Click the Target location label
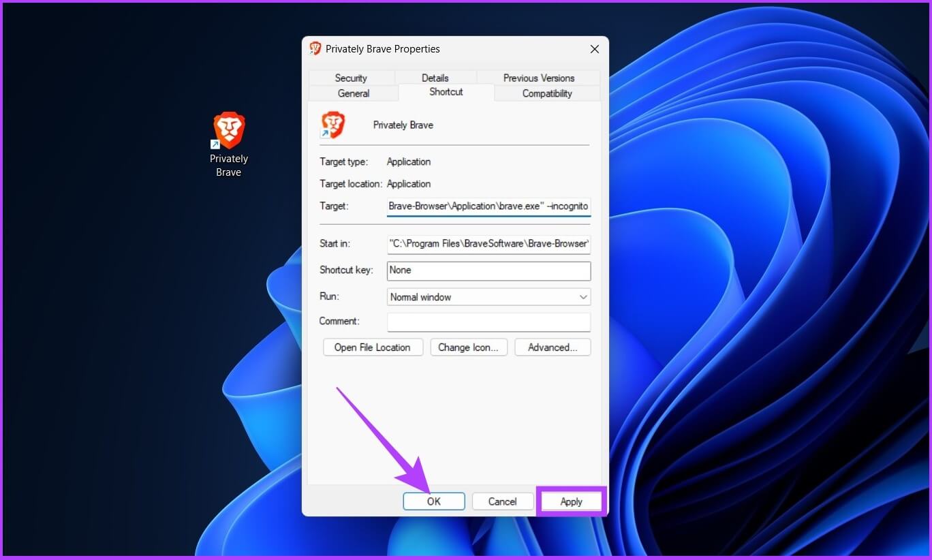Viewport: 932px width, 560px height. 351,184
